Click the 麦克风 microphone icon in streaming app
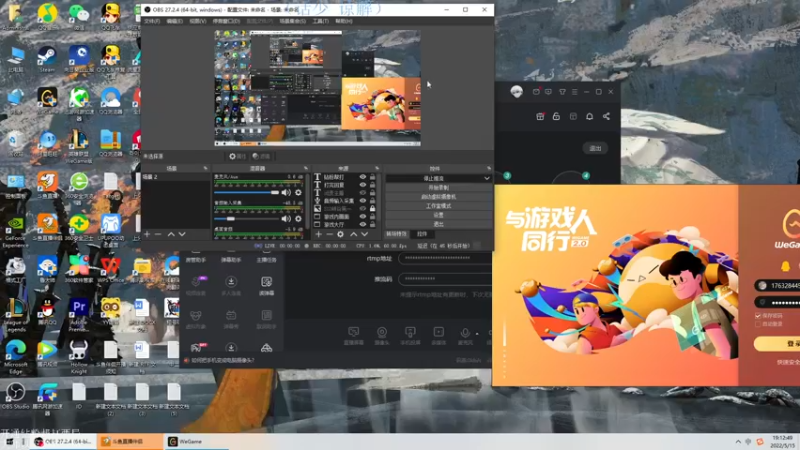 coord(465,335)
